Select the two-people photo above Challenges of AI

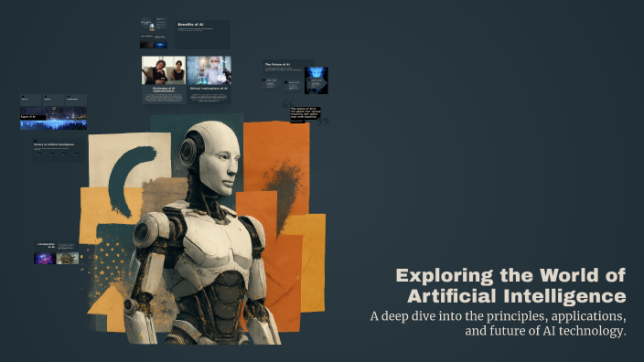click(164, 70)
